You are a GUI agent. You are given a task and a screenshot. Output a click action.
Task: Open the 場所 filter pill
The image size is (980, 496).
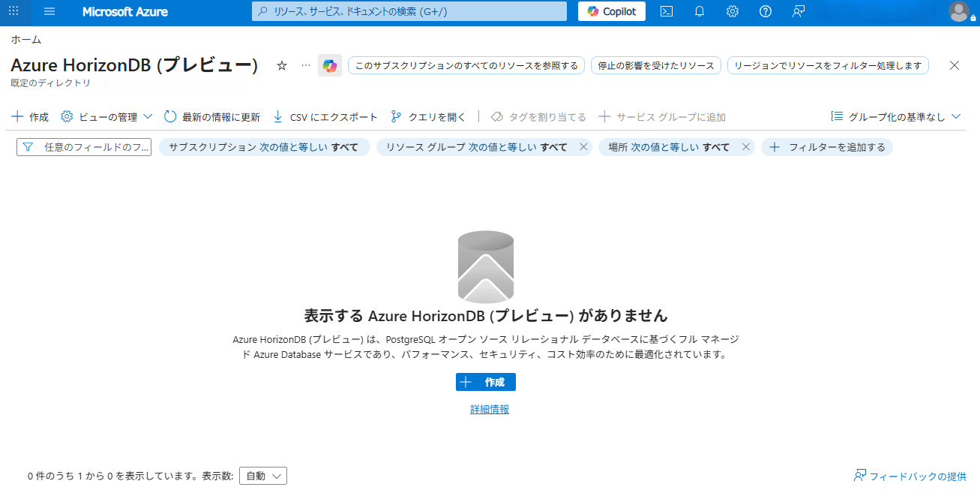(x=669, y=147)
